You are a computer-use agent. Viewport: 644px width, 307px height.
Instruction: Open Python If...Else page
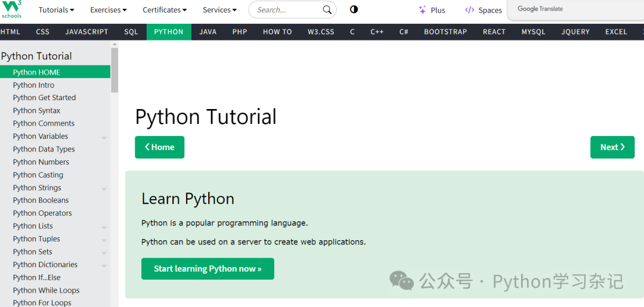[55, 277]
